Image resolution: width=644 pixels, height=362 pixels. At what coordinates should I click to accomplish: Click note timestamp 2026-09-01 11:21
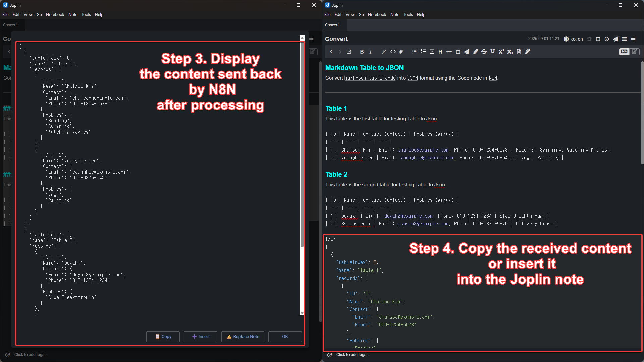(x=544, y=39)
